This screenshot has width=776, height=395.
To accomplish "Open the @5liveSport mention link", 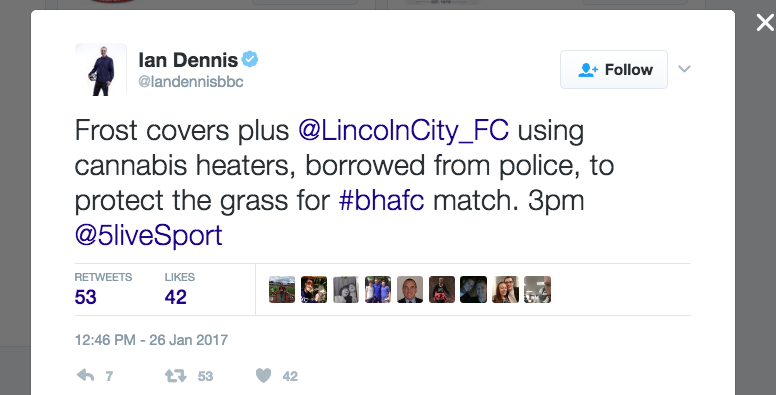I will pyautogui.click(x=148, y=236).
